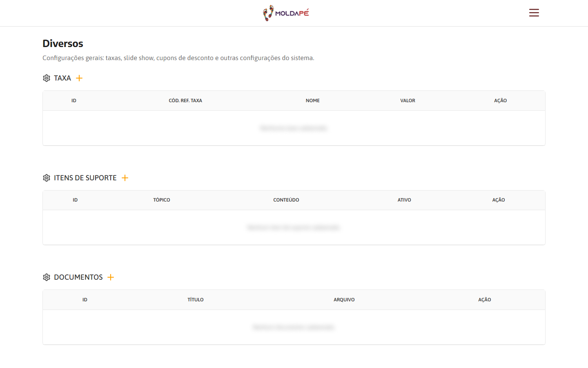Click the Itens de Suporte section title

85,178
